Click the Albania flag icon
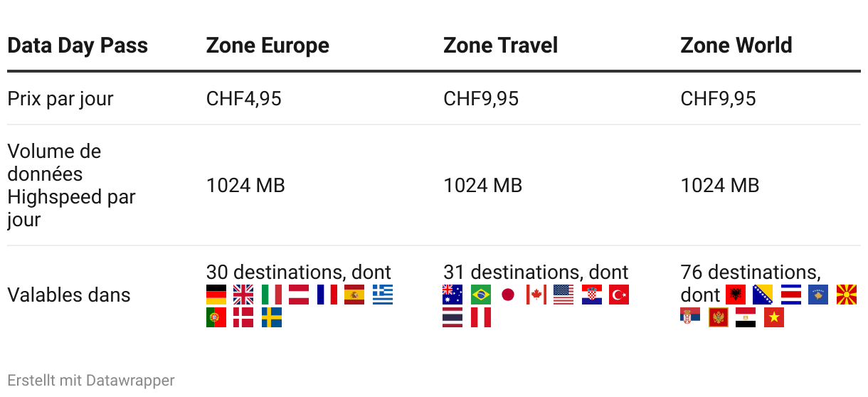The width and height of the screenshot is (868, 397). point(735,295)
